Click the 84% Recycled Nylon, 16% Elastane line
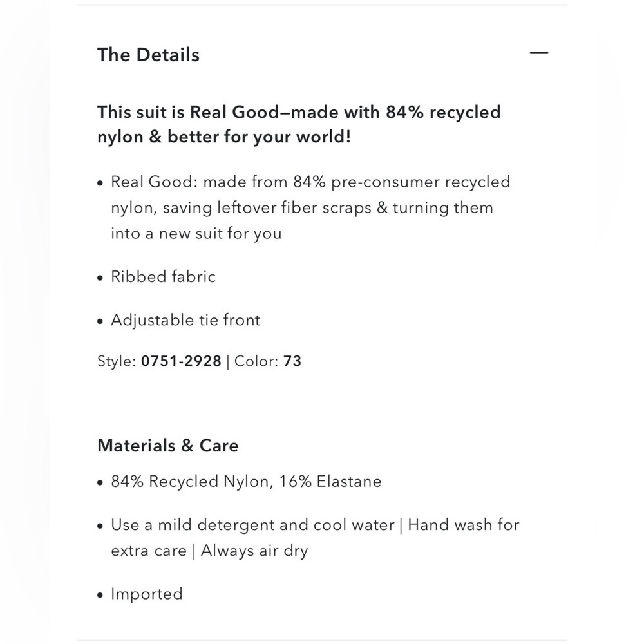The height and width of the screenshot is (644, 644). pos(246,482)
